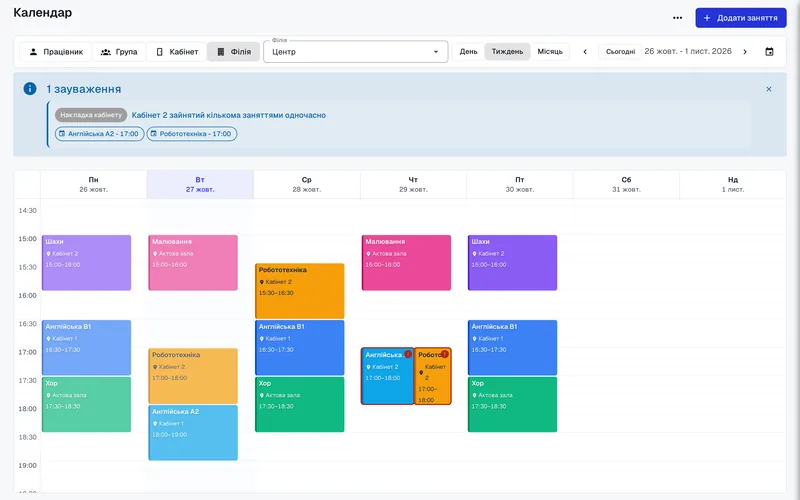This screenshot has height=500, width=800.
Task: Filter calendar by Група tab
Action: tap(119, 52)
